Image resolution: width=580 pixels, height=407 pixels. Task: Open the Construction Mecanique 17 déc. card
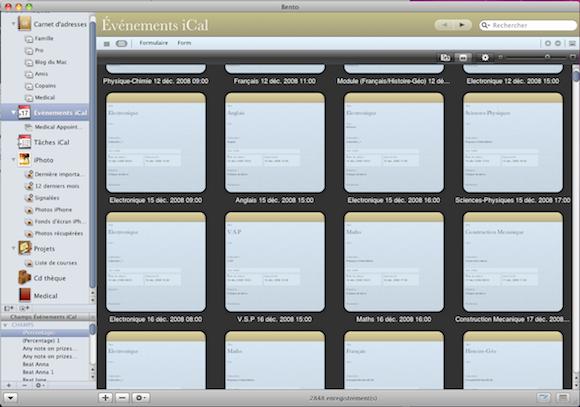tap(513, 262)
